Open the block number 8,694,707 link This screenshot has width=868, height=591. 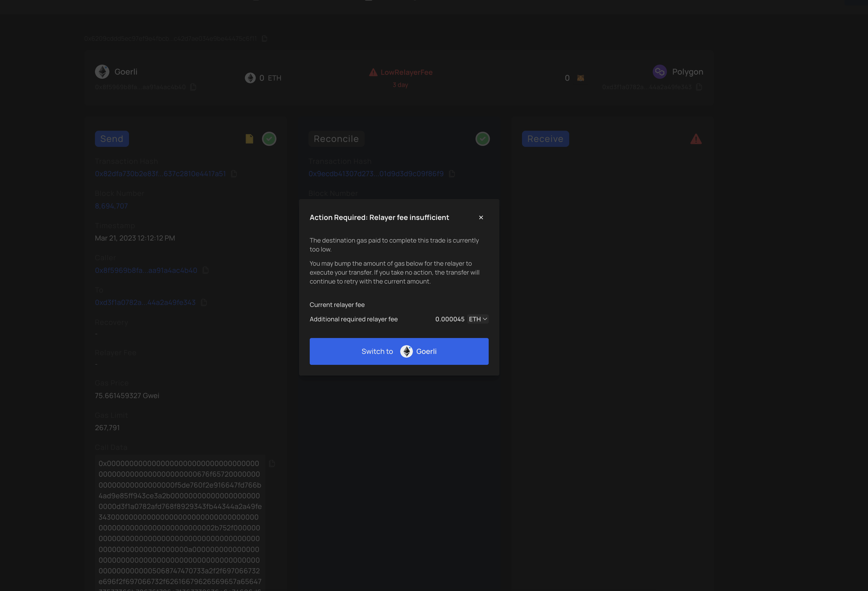coord(111,206)
